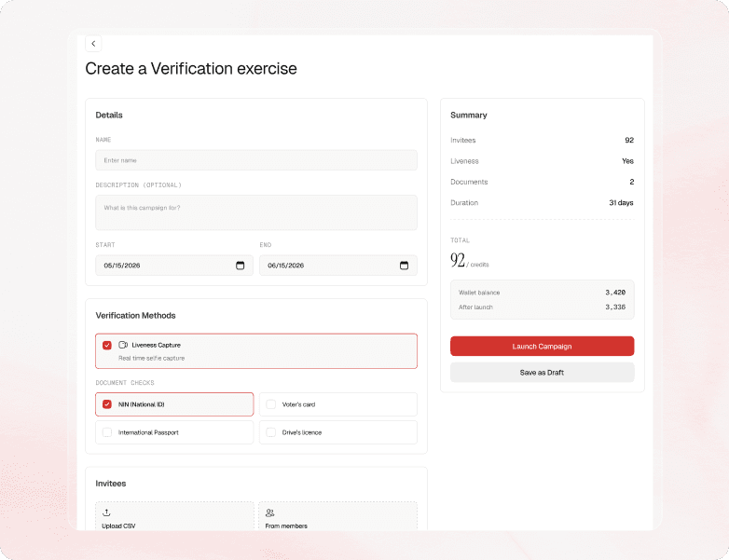Select the NIN (National ID) card
The image size is (729, 560).
point(174,404)
